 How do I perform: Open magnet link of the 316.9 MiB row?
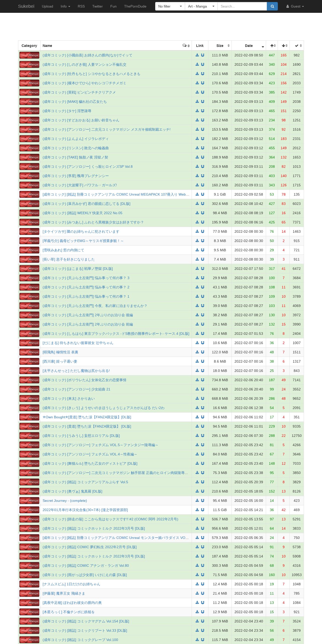click(203, 167)
